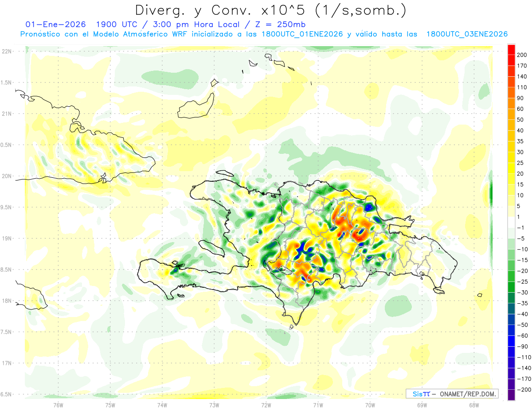Click the colorbar value '-50'
This screenshot has width=532, height=411.
[x=523, y=325]
